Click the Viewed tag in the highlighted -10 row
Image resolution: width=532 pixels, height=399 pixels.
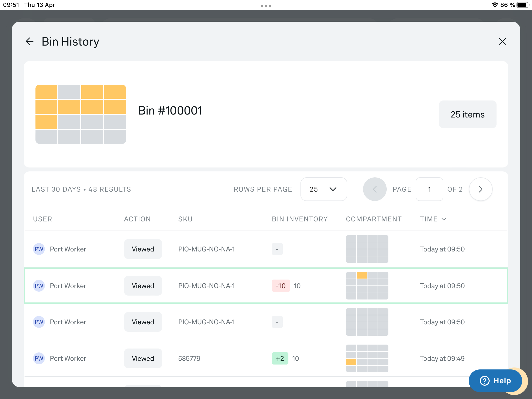point(143,286)
